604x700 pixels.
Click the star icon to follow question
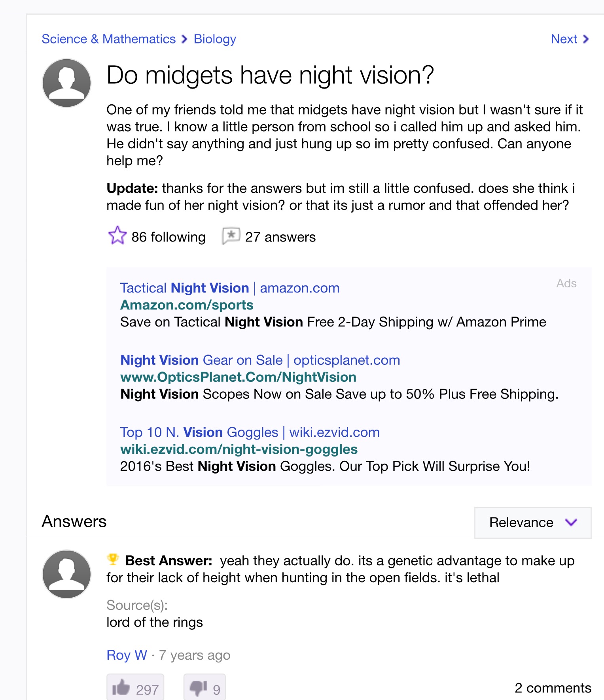click(117, 236)
